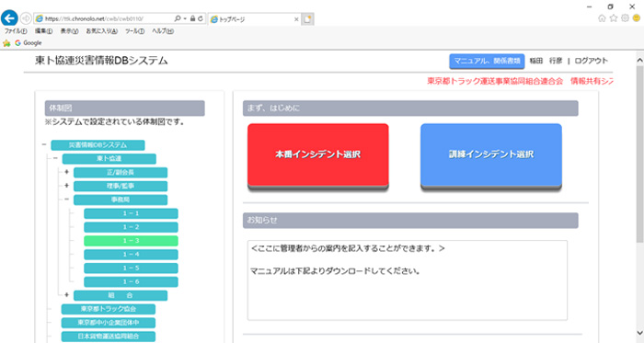Viewport: 644px width, 343px height.
Task: Click the refresh icon in address bar
Action: 201,18
